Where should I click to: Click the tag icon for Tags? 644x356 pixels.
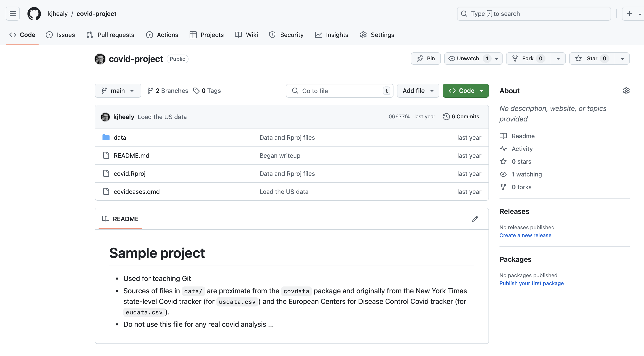[x=196, y=91]
